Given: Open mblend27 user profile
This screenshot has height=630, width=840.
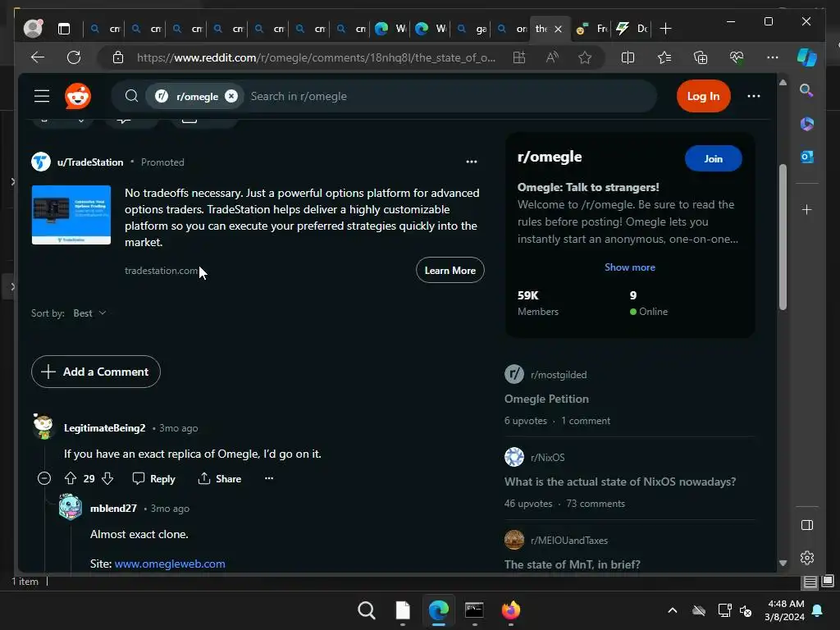Looking at the screenshot, I should coord(113,509).
